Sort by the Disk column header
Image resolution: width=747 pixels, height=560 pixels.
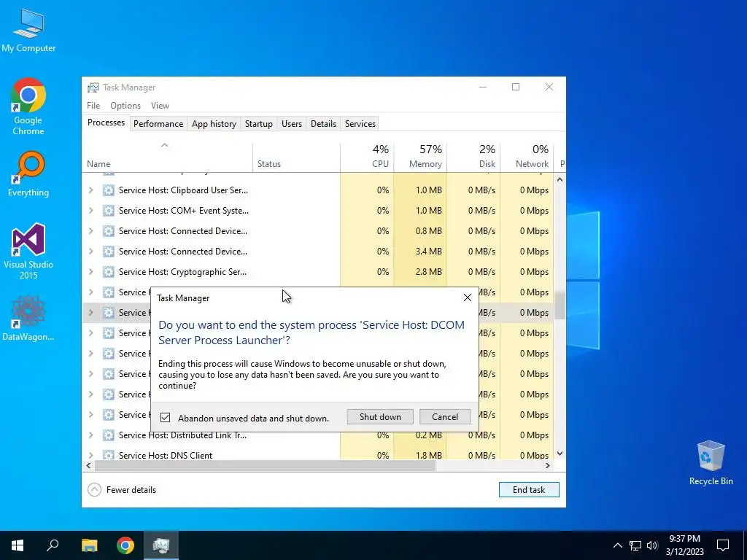click(x=473, y=157)
